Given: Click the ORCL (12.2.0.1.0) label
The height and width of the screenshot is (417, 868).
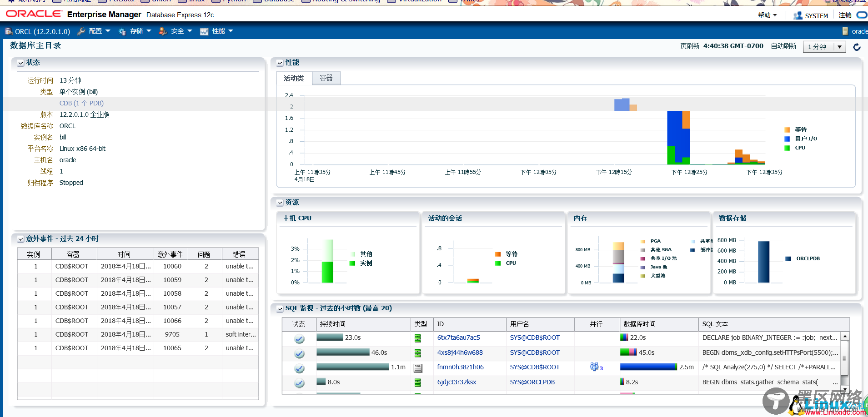Looking at the screenshot, I should click(x=43, y=32).
